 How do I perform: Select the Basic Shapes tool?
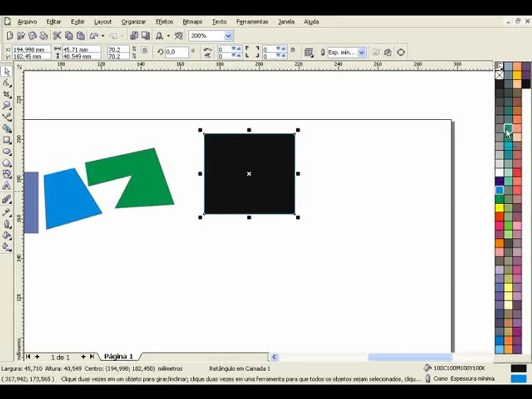click(7, 175)
